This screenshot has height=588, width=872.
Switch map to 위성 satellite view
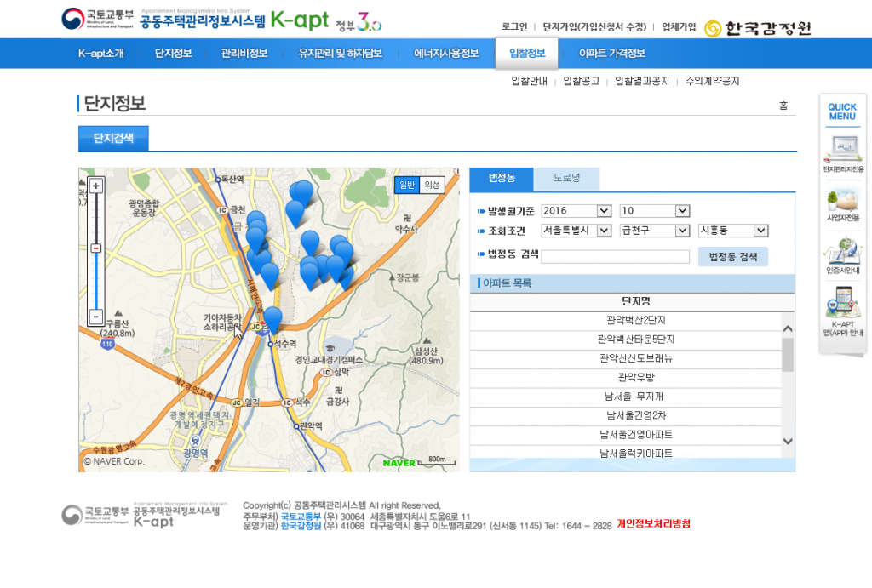click(x=432, y=185)
